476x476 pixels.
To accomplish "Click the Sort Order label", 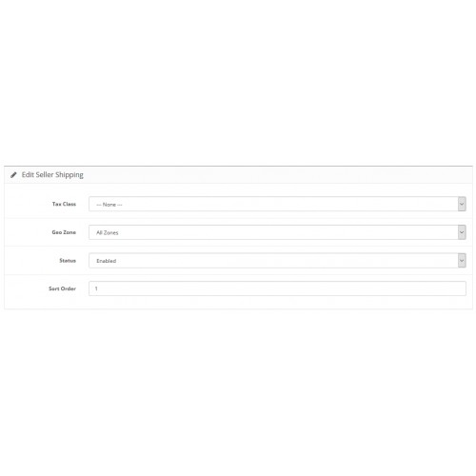I will (62, 288).
